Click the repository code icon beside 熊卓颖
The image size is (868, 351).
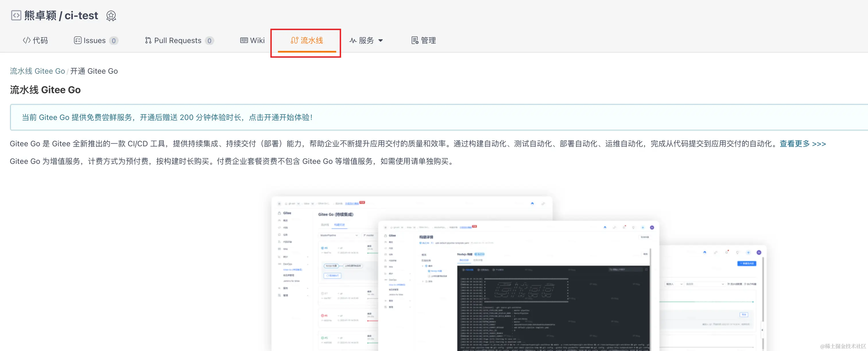pyautogui.click(x=16, y=15)
